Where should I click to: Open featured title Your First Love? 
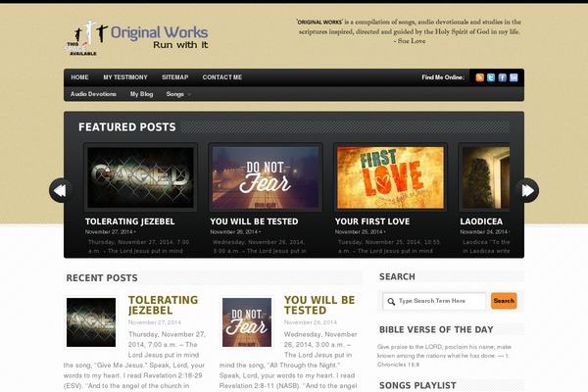372,221
